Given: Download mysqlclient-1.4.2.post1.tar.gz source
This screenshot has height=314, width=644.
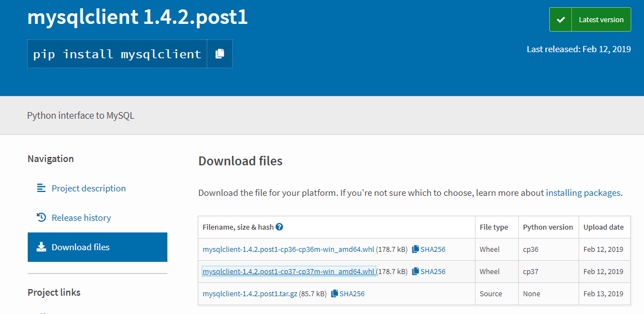Looking at the screenshot, I should coord(250,294).
